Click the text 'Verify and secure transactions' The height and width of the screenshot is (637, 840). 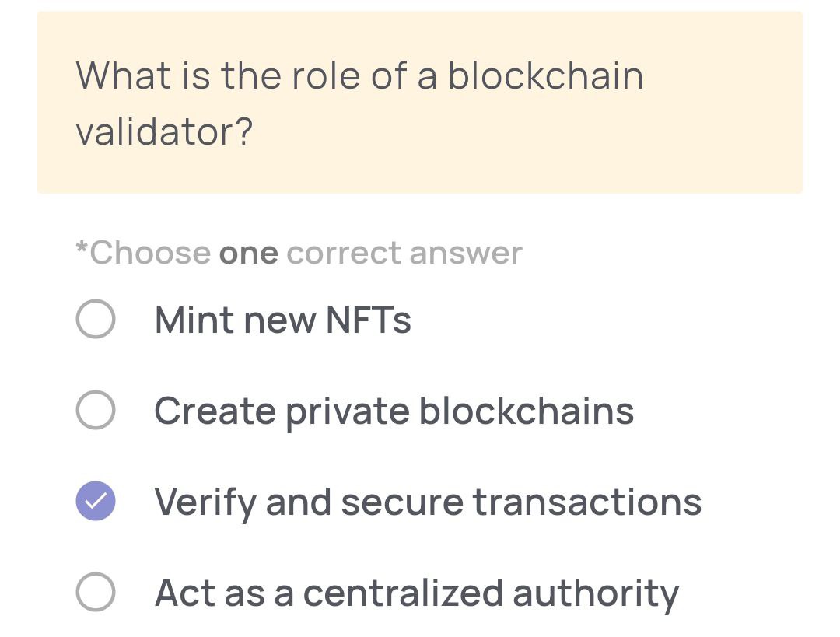(428, 502)
